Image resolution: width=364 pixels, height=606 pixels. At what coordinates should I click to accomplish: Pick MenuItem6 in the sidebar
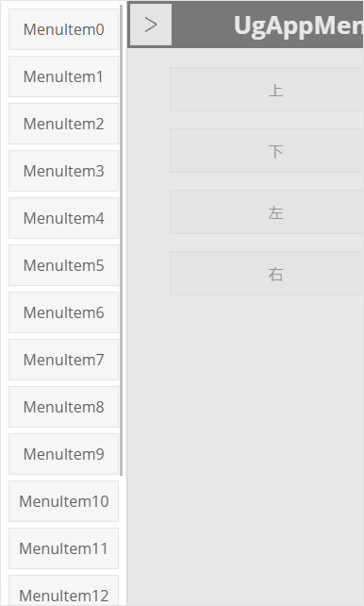coord(64,312)
